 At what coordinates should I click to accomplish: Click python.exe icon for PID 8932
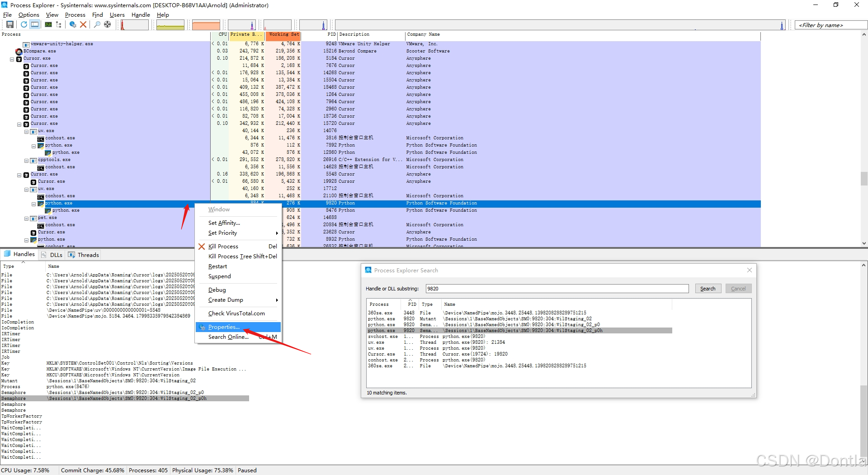pos(33,240)
